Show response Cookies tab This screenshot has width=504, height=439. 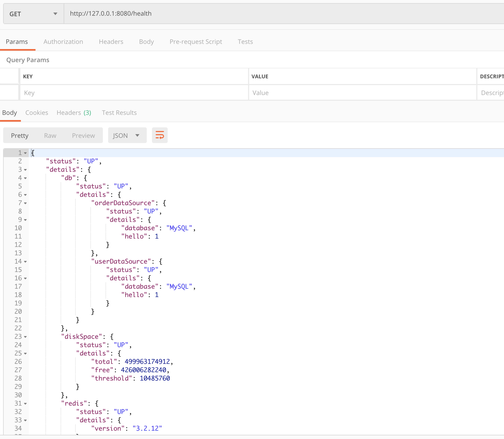pos(37,113)
